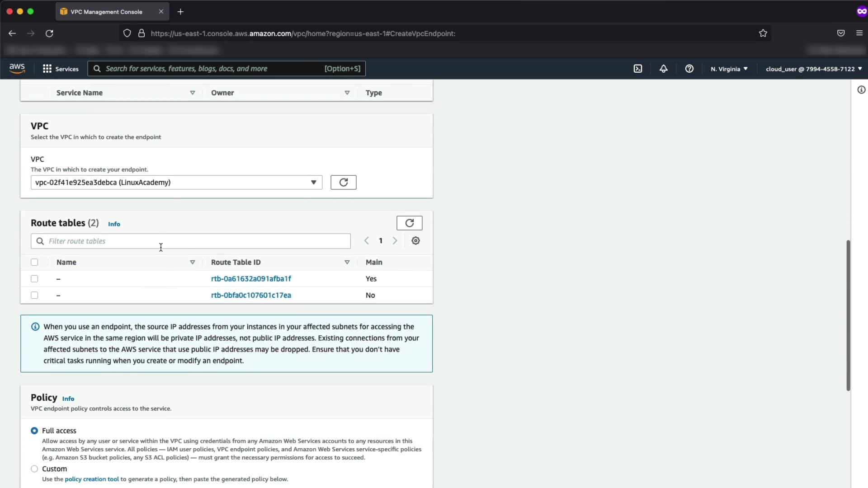The width and height of the screenshot is (868, 488).
Task: Open the cloud_user account menu
Action: (x=813, y=69)
